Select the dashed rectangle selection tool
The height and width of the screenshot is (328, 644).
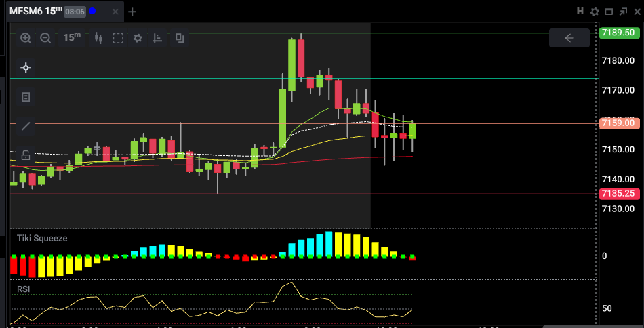coord(118,38)
